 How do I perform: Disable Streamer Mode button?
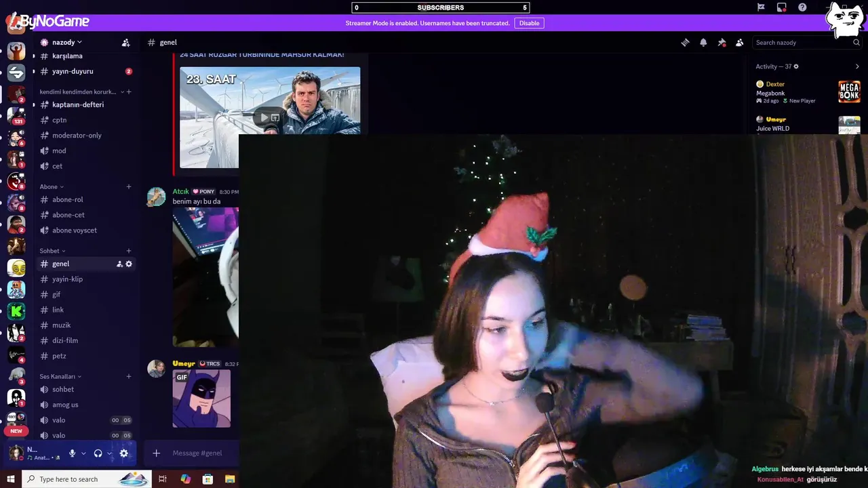pyautogui.click(x=529, y=23)
